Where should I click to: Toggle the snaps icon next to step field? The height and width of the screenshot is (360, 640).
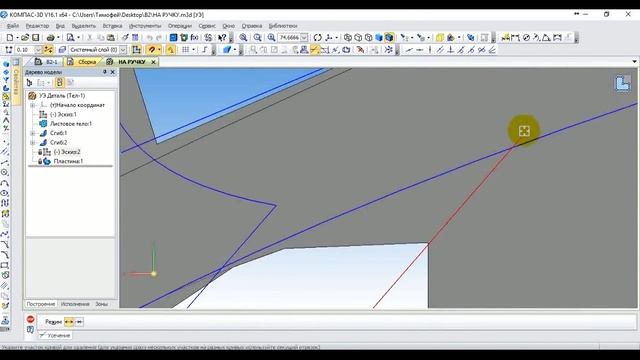pyautogui.click(x=49, y=50)
